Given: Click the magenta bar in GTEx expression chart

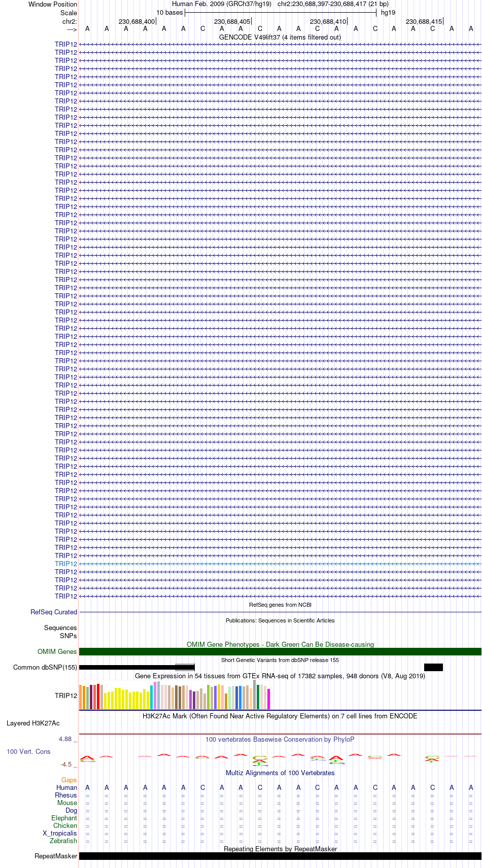Looking at the screenshot, I should tap(268, 699).
